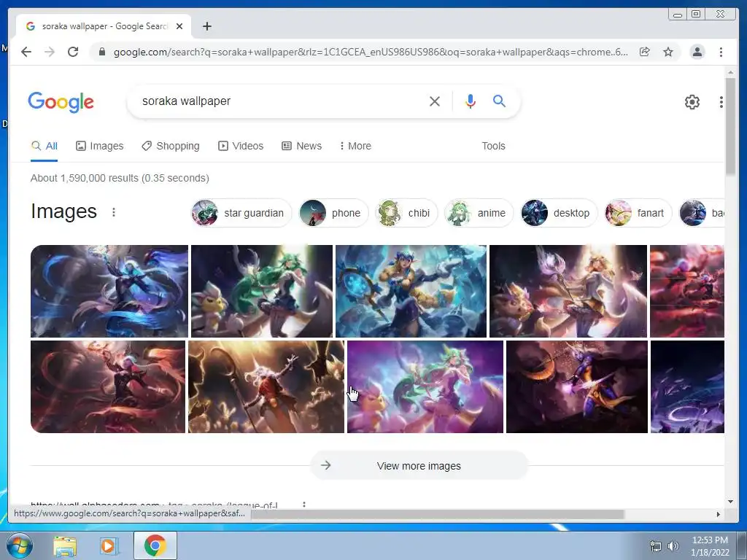View site info via the lock icon
The image size is (747, 560).
(x=101, y=52)
